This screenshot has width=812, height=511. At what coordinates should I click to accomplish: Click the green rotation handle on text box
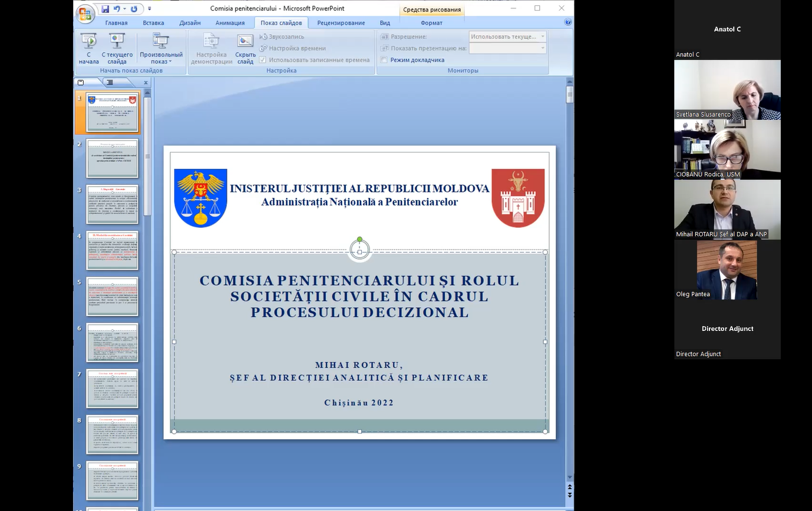click(x=359, y=240)
